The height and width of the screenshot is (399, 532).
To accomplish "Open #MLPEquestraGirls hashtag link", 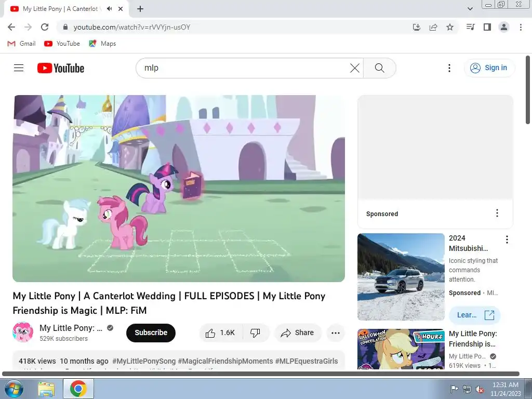I will pos(307,361).
